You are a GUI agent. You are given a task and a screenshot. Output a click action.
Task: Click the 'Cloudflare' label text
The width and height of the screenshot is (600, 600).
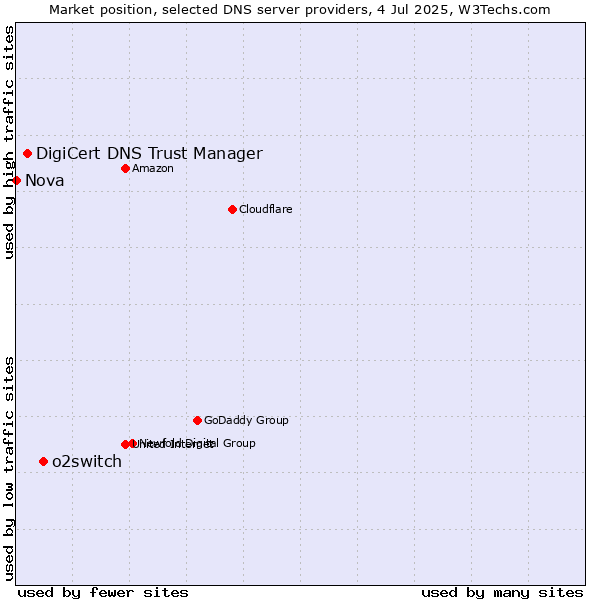[266, 209]
